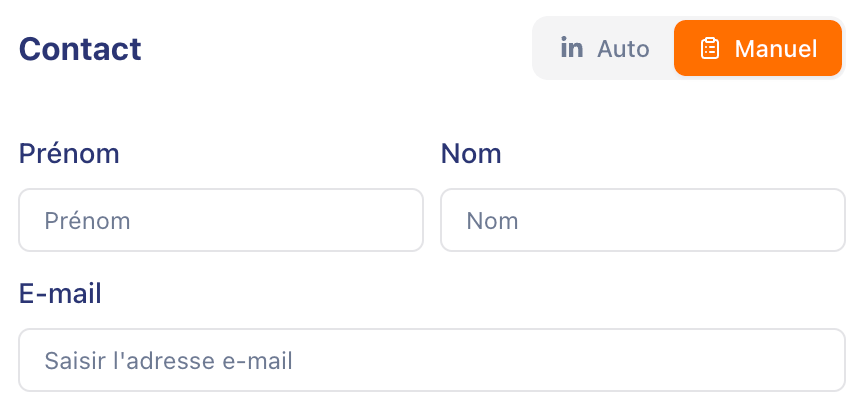The width and height of the screenshot is (868, 420).
Task: Click the clipboard icon in the Manuel button
Action: click(x=710, y=48)
